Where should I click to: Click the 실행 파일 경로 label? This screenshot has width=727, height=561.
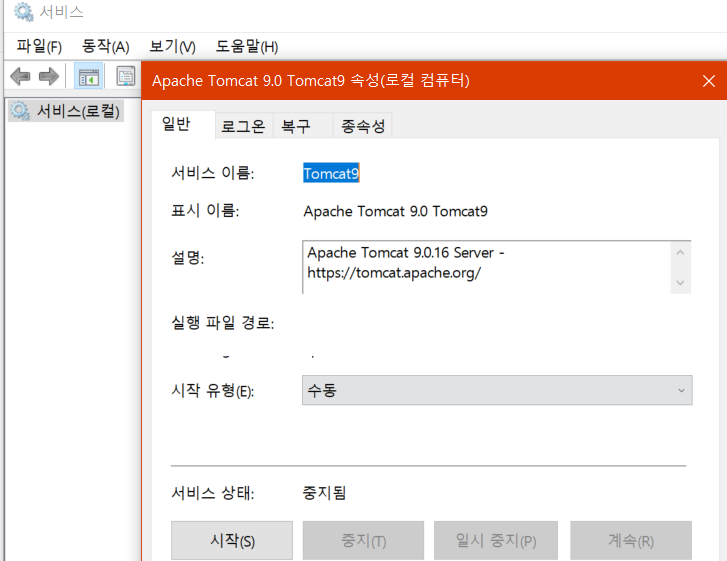coord(223,323)
